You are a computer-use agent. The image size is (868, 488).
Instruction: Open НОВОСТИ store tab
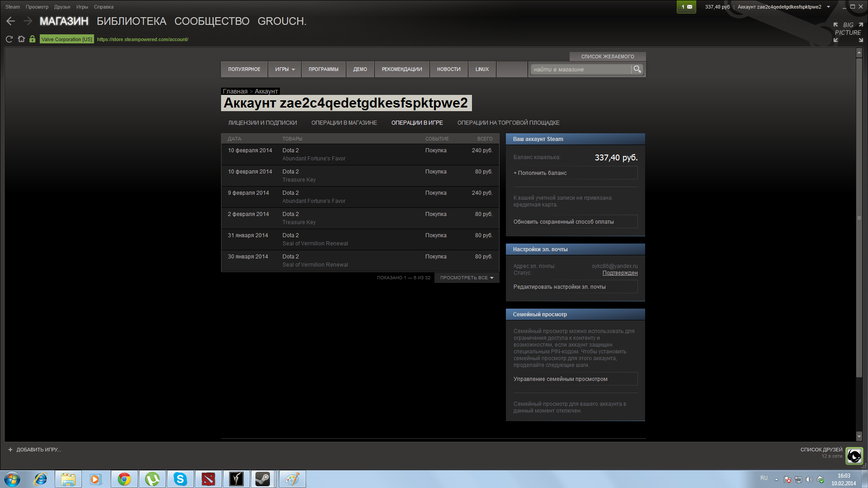point(449,69)
